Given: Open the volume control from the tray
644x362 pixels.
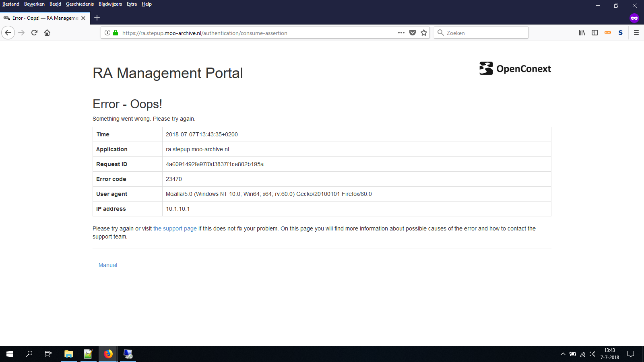Looking at the screenshot, I should pyautogui.click(x=592, y=354).
